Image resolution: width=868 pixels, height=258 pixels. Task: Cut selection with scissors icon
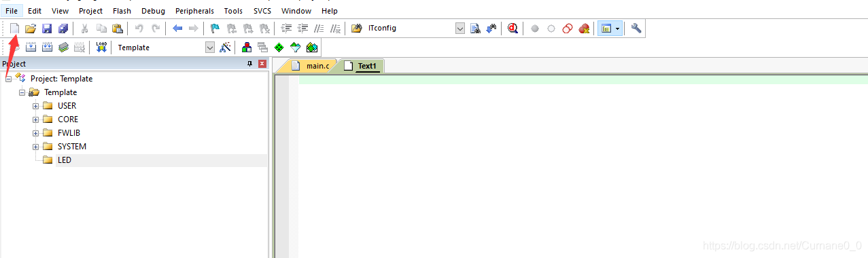click(85, 29)
